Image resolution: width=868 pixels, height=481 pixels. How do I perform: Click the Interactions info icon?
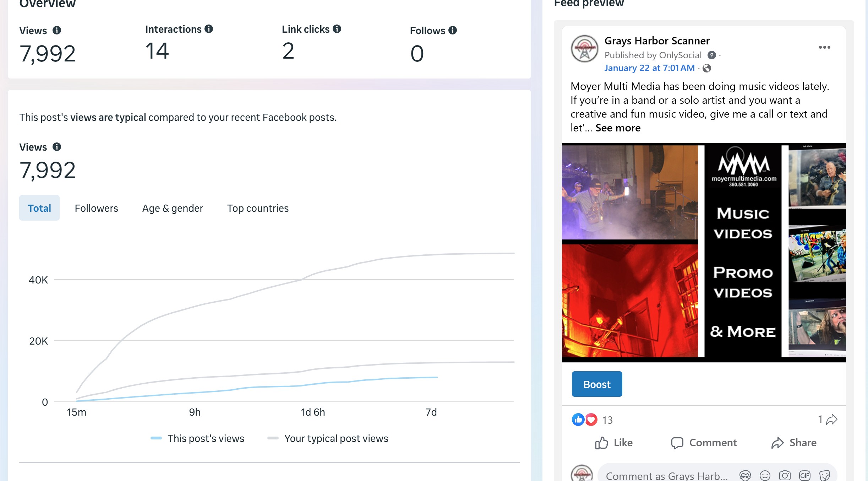209,29
